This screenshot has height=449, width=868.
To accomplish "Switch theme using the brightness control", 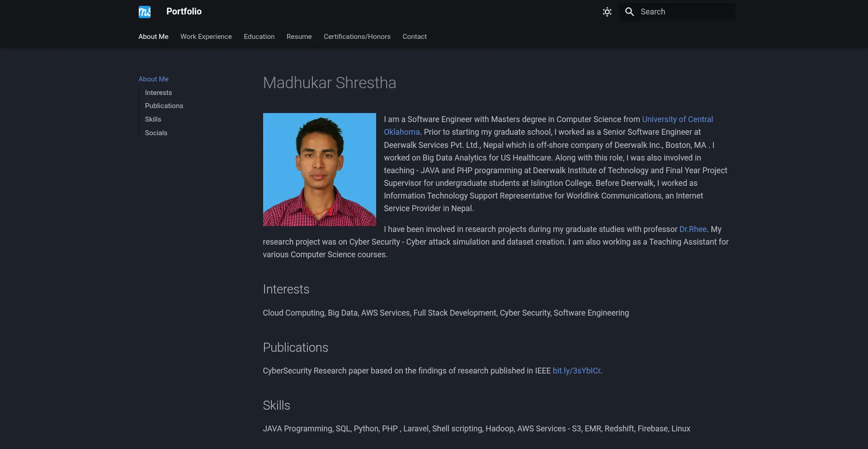I will (607, 12).
